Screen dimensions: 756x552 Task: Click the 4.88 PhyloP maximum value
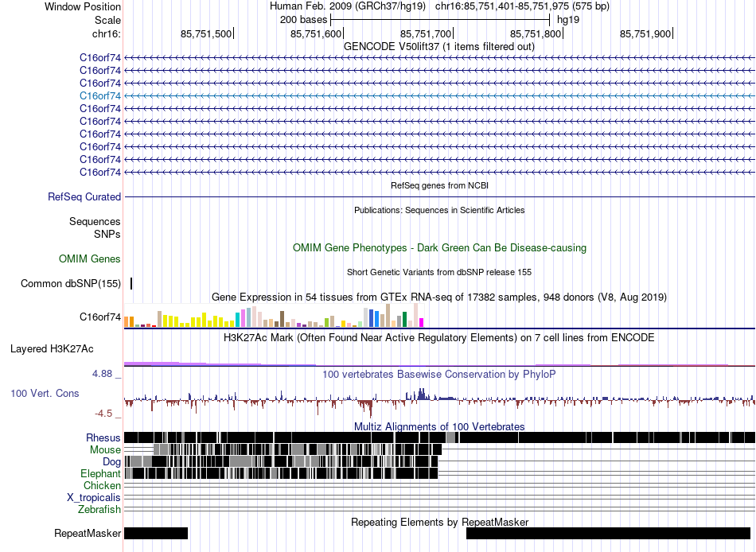click(102, 374)
